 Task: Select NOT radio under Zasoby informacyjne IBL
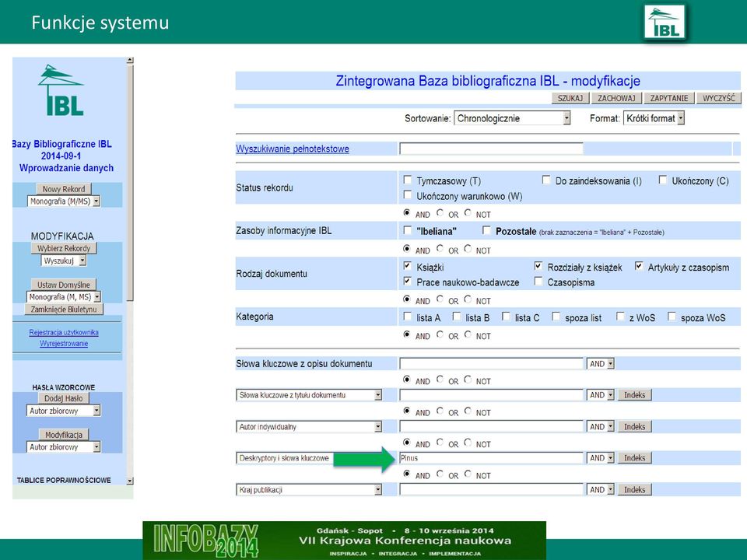[x=468, y=249]
